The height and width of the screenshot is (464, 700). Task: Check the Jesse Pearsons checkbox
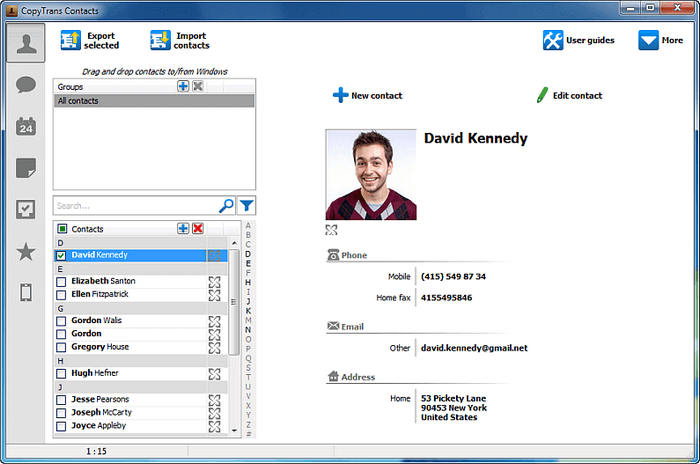tap(61, 400)
